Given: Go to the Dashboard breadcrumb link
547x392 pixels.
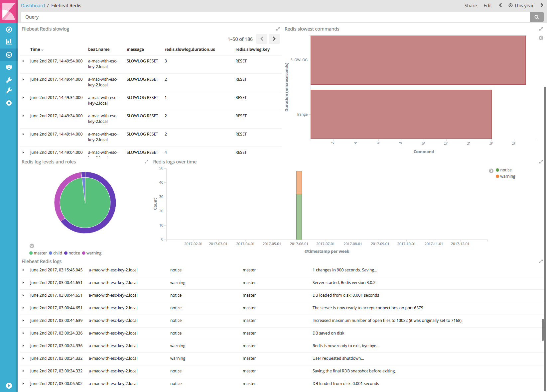Looking at the screenshot, I should point(33,6).
